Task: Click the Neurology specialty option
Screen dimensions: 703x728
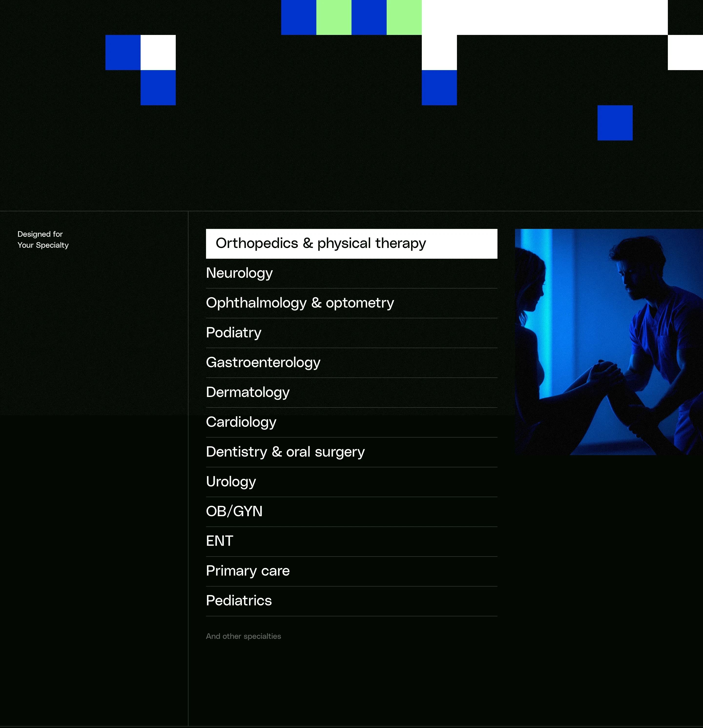Action: pos(239,273)
